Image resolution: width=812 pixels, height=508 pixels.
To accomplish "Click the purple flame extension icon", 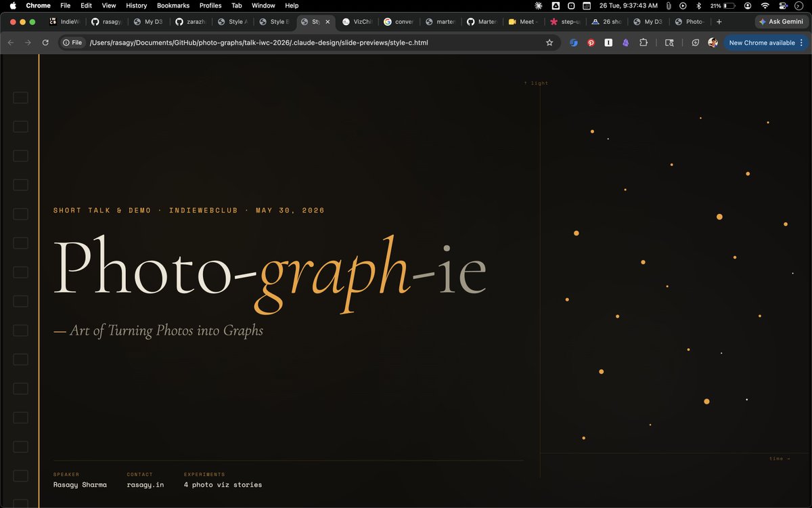I will (x=625, y=43).
